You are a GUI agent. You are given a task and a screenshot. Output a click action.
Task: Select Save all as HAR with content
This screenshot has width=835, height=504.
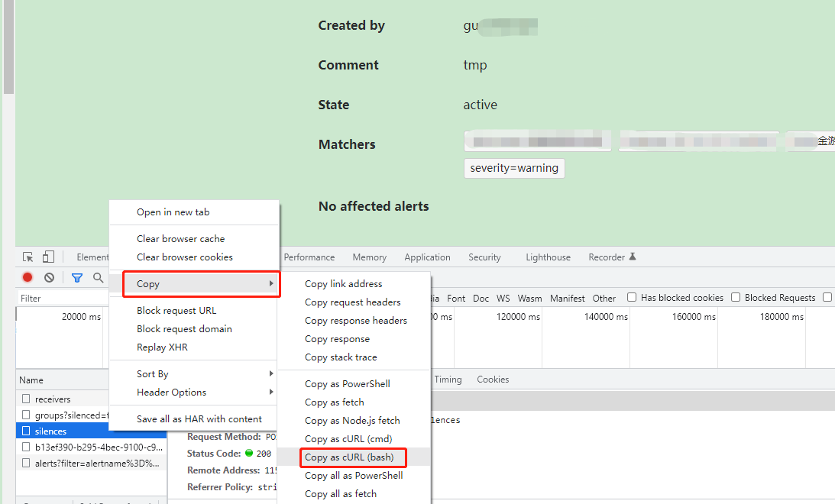(x=199, y=419)
